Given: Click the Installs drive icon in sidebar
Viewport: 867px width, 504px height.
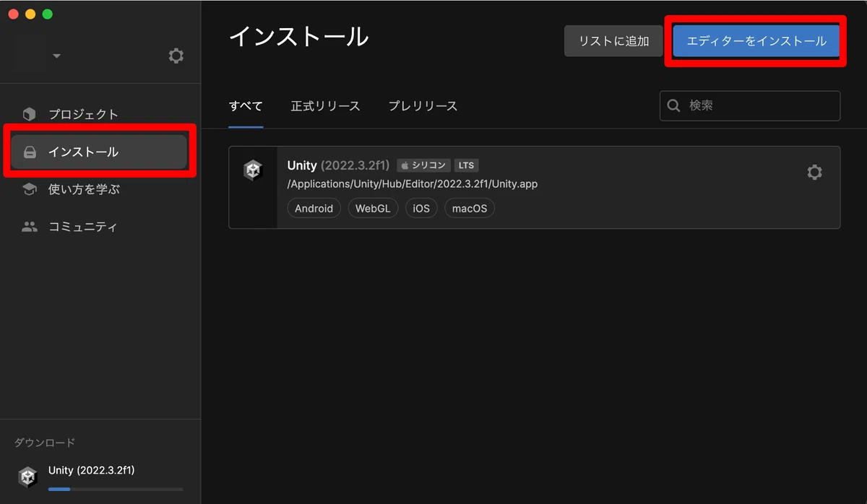Looking at the screenshot, I should pos(30,152).
